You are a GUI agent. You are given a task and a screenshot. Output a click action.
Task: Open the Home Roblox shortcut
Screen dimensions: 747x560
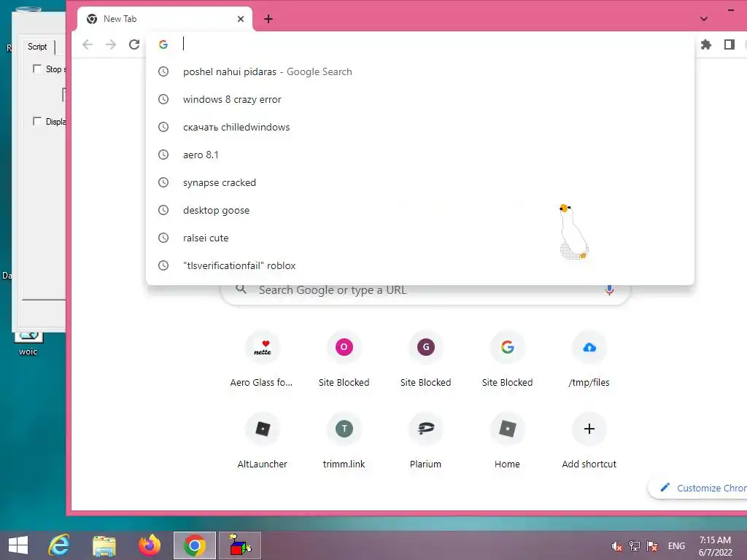point(508,441)
